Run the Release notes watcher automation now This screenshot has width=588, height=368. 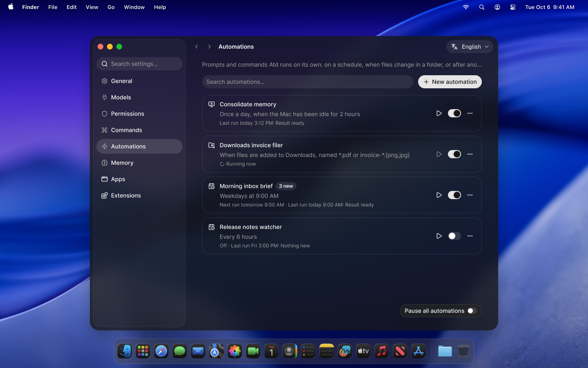[x=439, y=236]
